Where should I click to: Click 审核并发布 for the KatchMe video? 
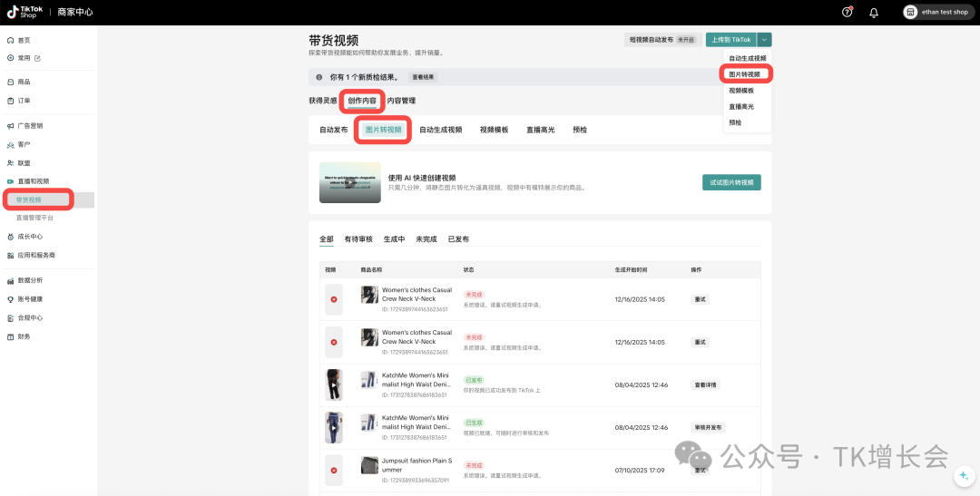pyautogui.click(x=708, y=427)
